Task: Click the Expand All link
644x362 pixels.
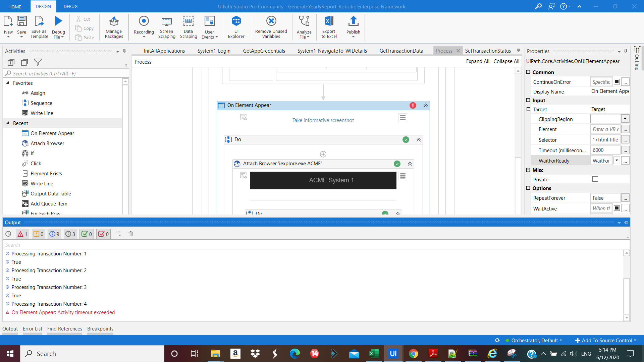Action: (x=477, y=61)
